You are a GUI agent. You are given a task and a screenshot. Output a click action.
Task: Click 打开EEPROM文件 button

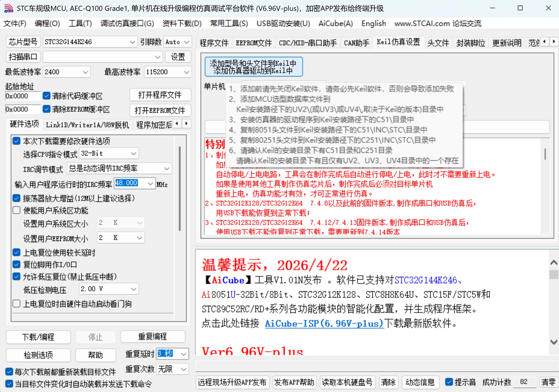click(x=160, y=110)
